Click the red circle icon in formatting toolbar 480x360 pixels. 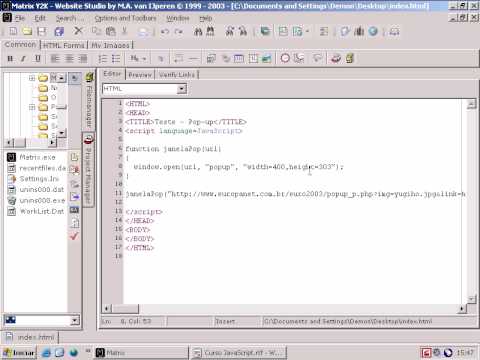[285, 58]
